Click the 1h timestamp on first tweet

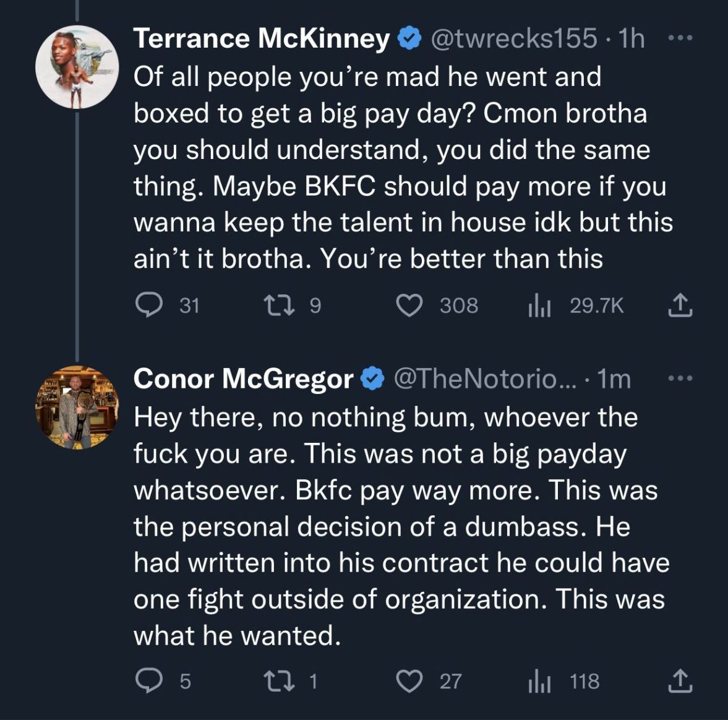point(632,38)
